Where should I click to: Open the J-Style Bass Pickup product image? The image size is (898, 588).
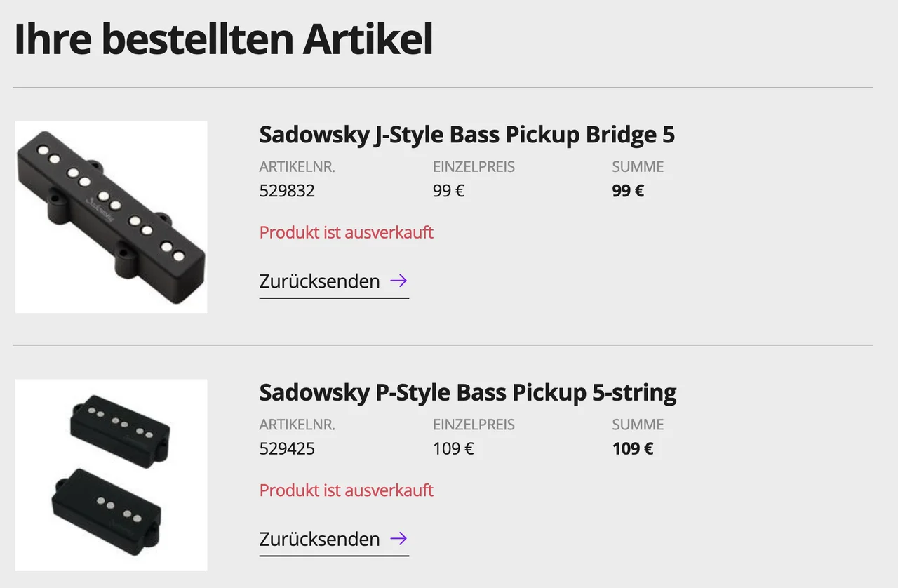tap(111, 217)
